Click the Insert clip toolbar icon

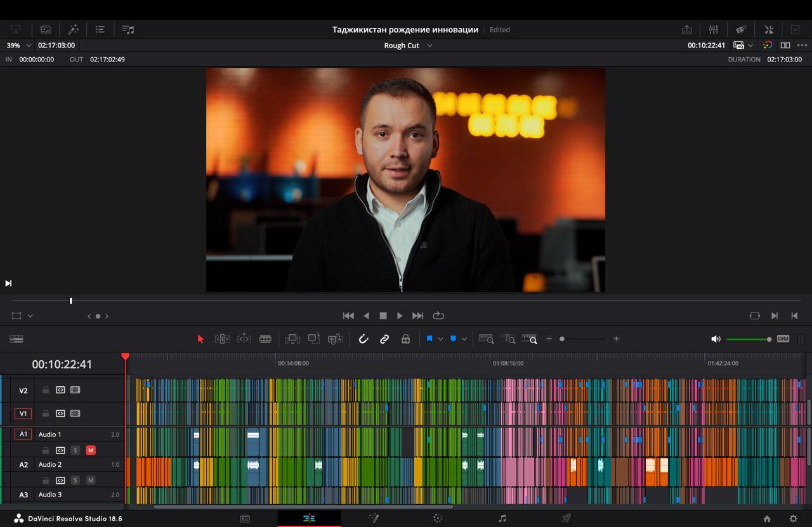point(292,339)
